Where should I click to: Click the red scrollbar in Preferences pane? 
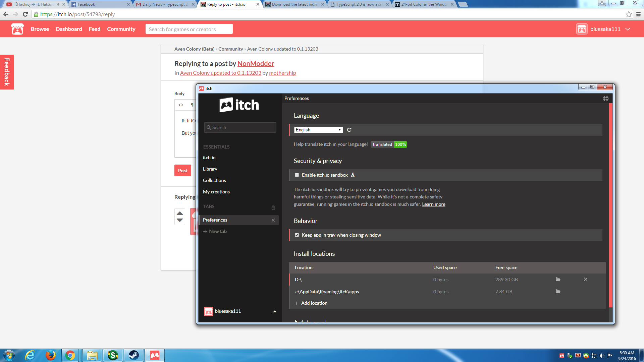[611, 205]
